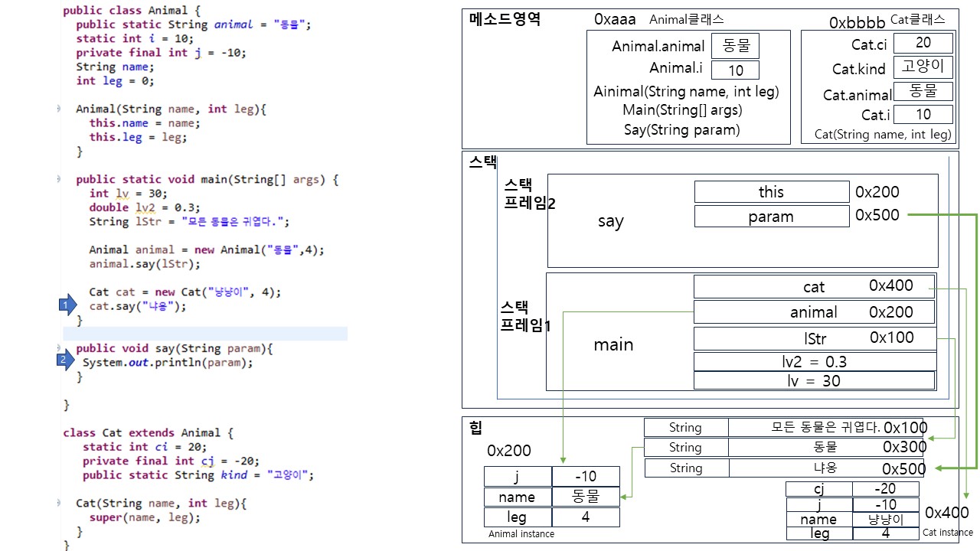This screenshot has width=980, height=551.
Task: Click the 'lv = 30' stack box
Action: [x=814, y=380]
